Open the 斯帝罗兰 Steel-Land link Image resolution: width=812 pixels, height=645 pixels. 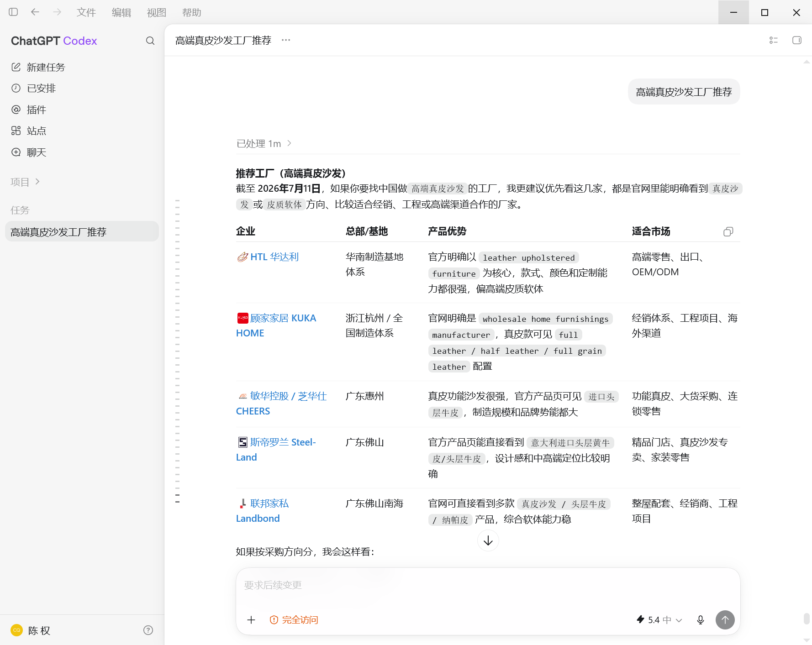[276, 450]
